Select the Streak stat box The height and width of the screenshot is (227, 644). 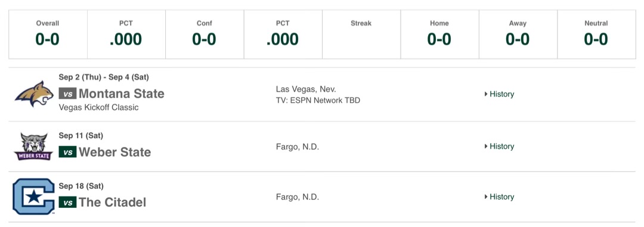[361, 35]
